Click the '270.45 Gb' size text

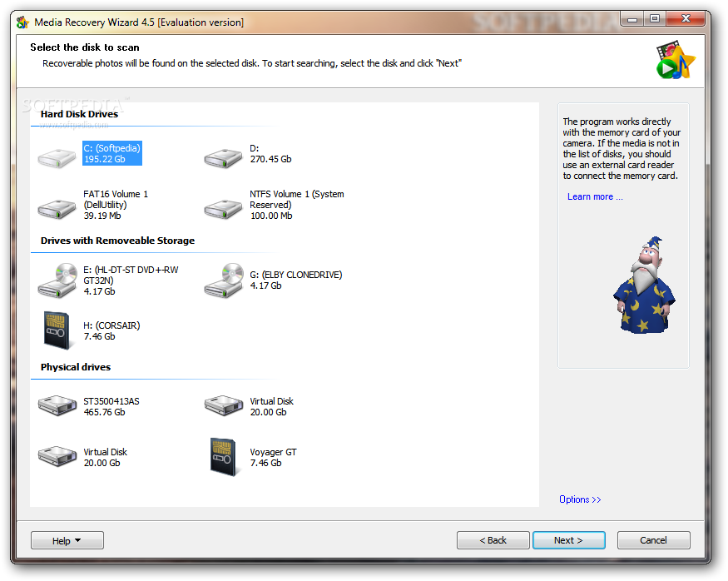[x=270, y=159]
